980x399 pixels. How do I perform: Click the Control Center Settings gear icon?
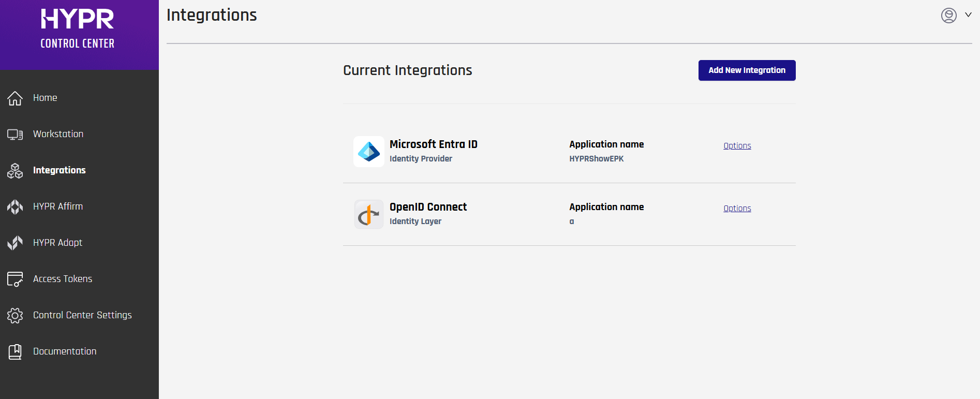click(x=15, y=316)
